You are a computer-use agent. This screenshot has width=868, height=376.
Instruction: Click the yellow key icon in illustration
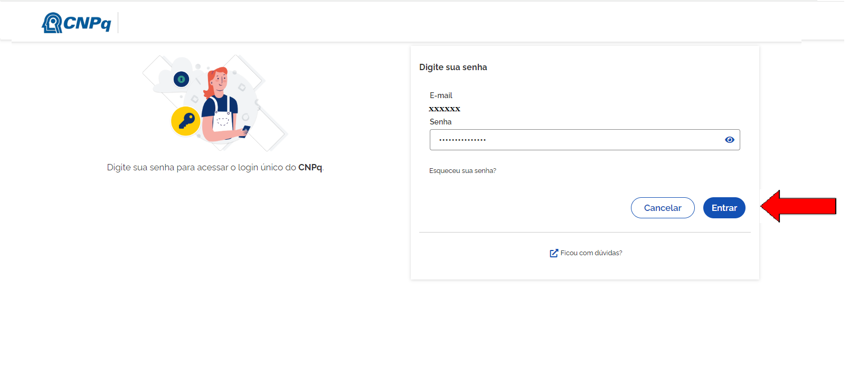coord(186,121)
